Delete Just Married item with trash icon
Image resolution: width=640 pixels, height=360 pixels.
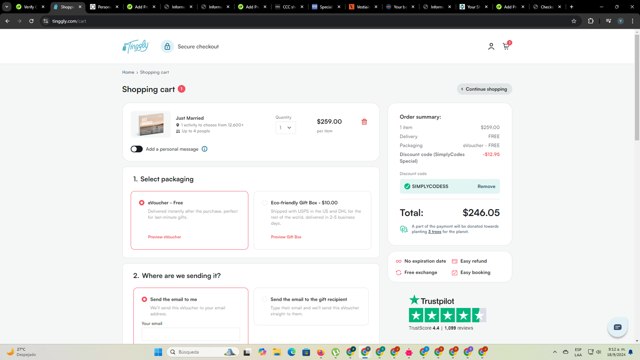(x=364, y=122)
